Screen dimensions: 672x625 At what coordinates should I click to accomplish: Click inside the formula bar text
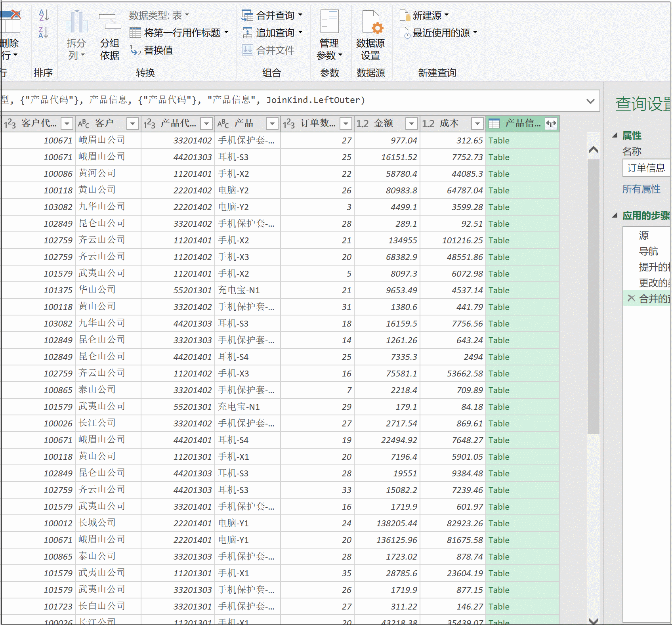[x=182, y=100]
